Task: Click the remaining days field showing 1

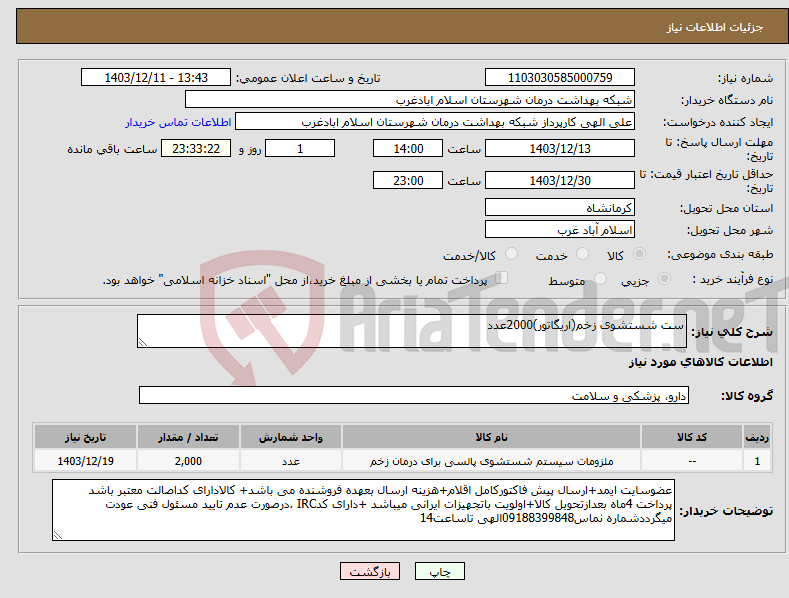Action: pos(300,148)
